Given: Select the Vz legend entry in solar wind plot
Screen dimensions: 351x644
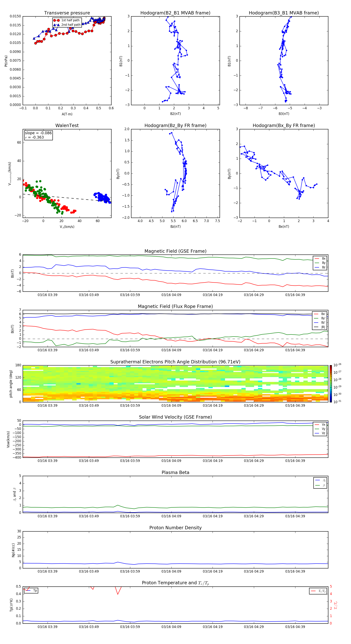Looking at the screenshot, I should coord(320,433).
